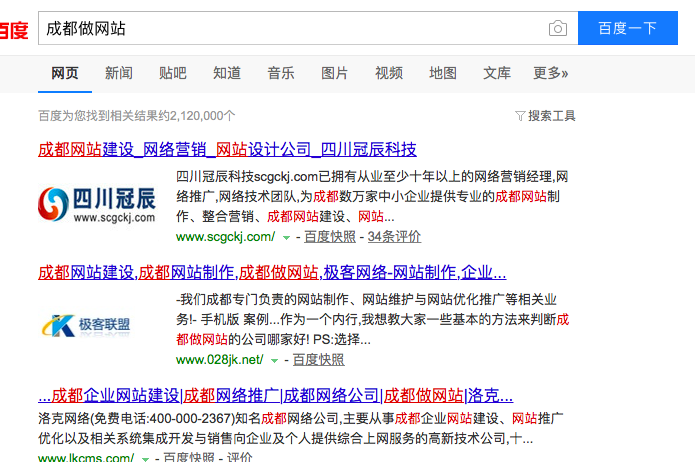695x462 pixels.
Task: Open the 极客网络 result title link
Action: pos(272,272)
